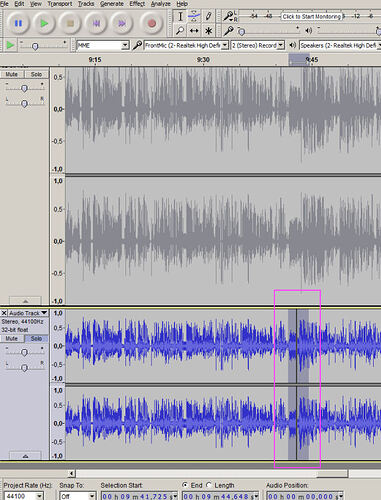This screenshot has height=500, width=381.
Task: Click to Start Monitoring on input meter
Action: coord(312,16)
